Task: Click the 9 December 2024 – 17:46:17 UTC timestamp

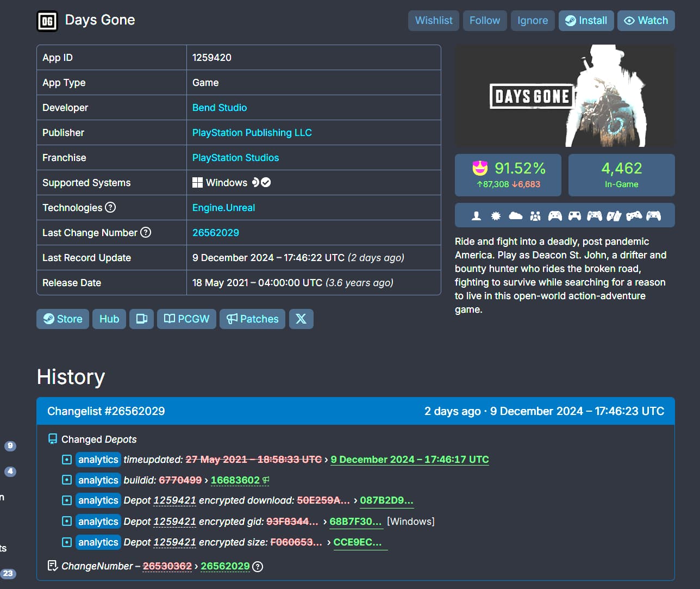Action: pos(410,460)
